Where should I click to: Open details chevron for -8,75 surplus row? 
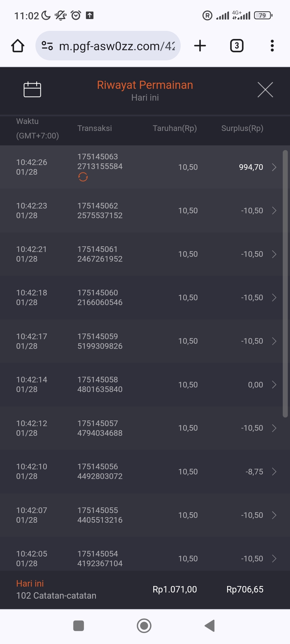pyautogui.click(x=274, y=471)
